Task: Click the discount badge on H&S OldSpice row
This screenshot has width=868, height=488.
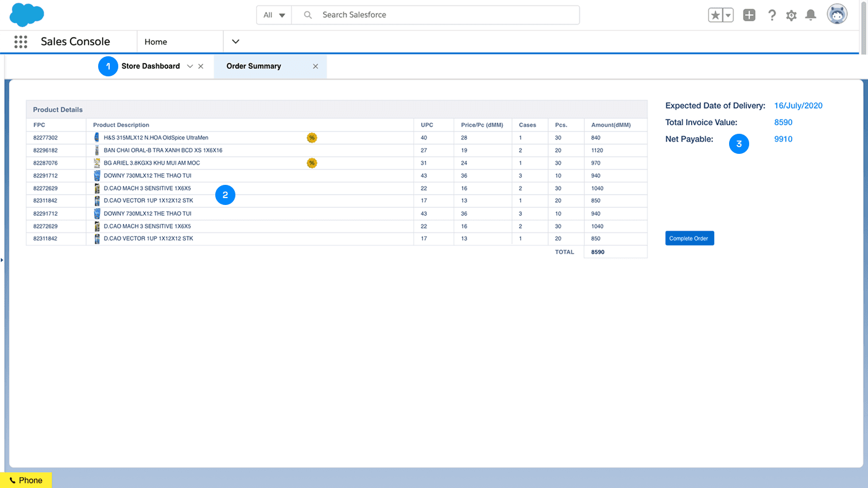Action: coord(312,138)
